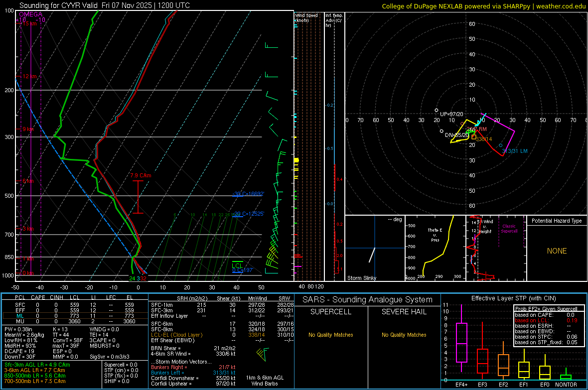Click 'No Quality Matches' under SEVERE HAIL

404,335
